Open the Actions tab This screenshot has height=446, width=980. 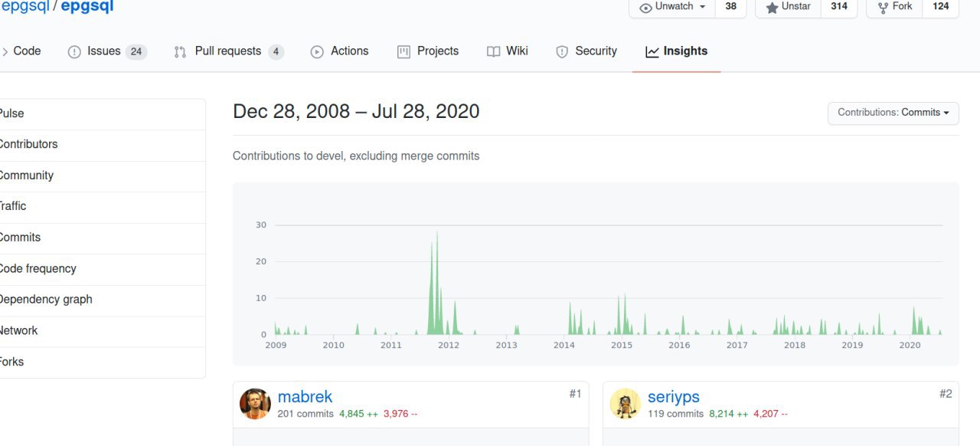click(x=339, y=51)
